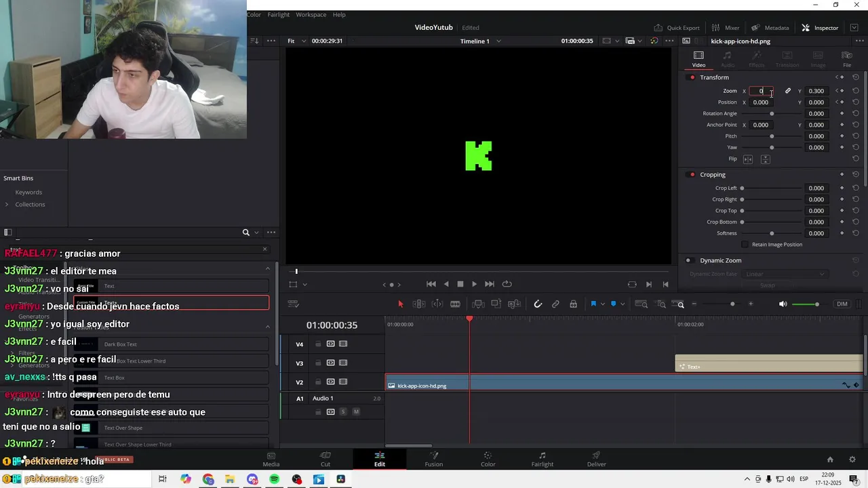Select the Inspector File tab
Screen dimensions: 868x488
click(x=847, y=59)
